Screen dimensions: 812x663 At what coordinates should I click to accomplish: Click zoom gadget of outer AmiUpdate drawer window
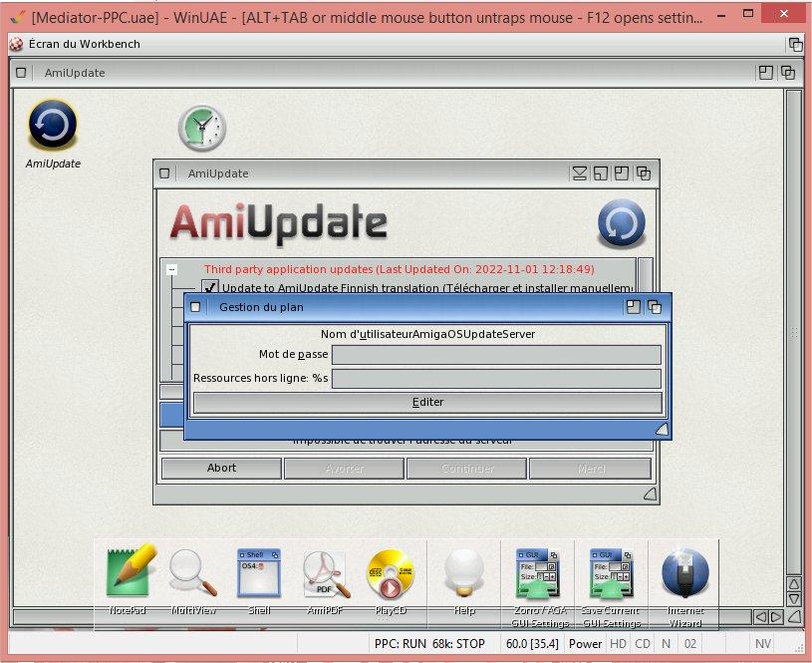coord(766,73)
